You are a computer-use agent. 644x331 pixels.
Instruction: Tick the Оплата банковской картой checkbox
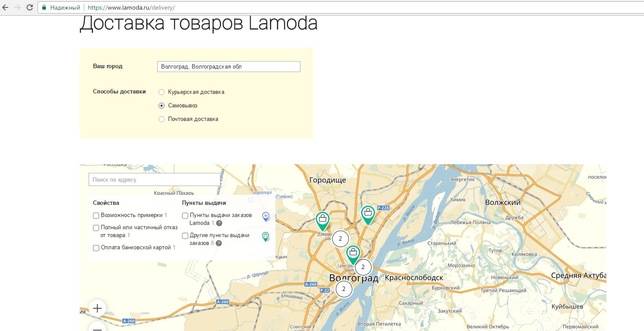96,248
